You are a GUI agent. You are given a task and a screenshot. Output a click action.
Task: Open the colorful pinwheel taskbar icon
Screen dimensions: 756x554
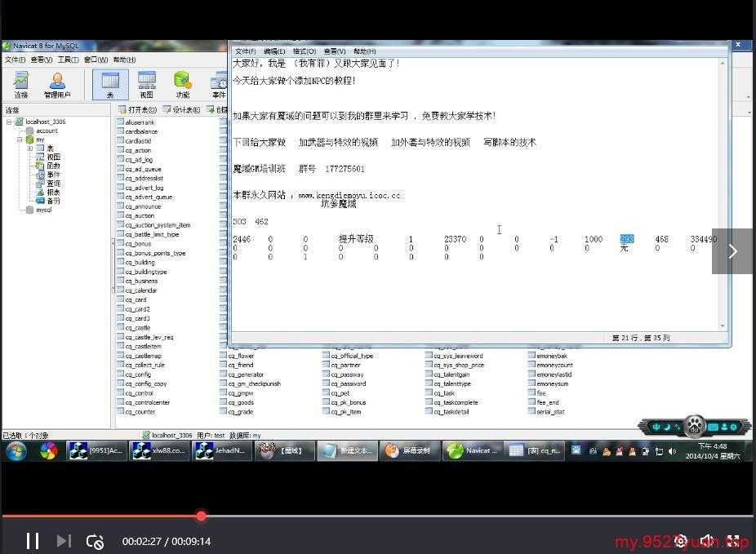[49, 451]
